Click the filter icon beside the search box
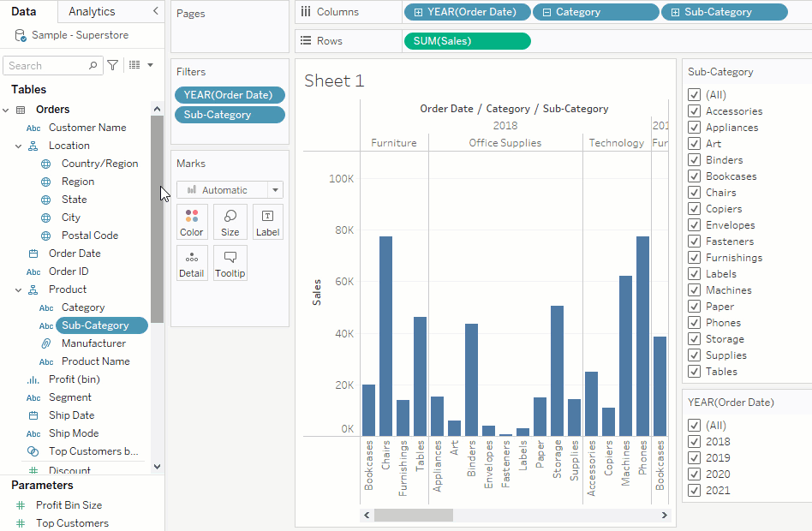Viewport: 812px width, 531px height. coord(112,65)
